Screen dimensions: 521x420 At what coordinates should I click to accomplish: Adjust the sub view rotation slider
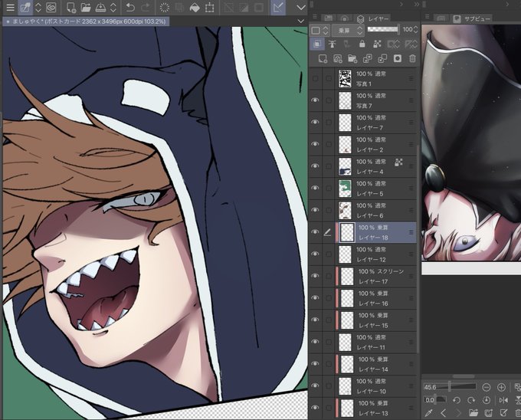pyautogui.click(x=435, y=400)
